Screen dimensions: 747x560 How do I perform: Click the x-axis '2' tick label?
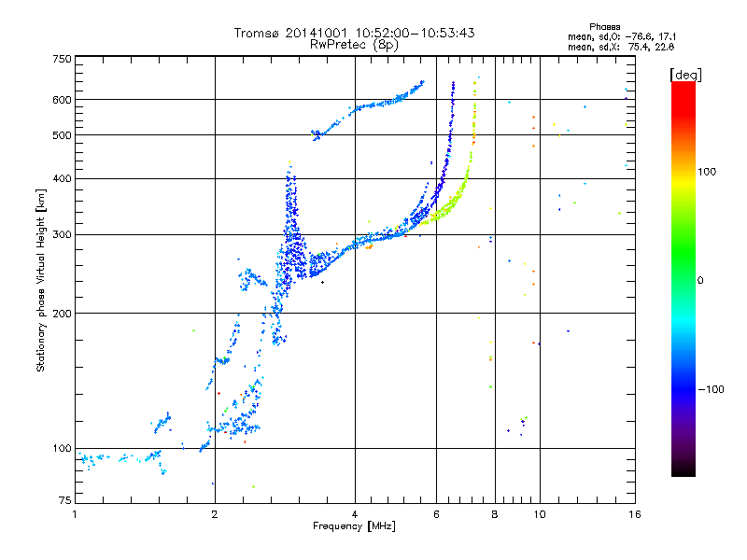[215, 514]
